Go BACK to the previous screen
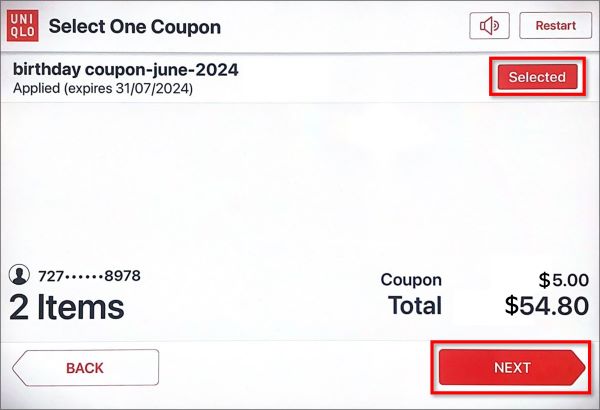The width and height of the screenshot is (600, 410). point(86,368)
